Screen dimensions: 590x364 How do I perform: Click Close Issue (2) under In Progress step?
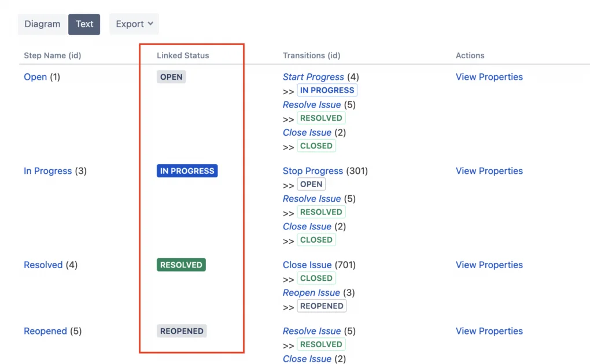tap(307, 226)
